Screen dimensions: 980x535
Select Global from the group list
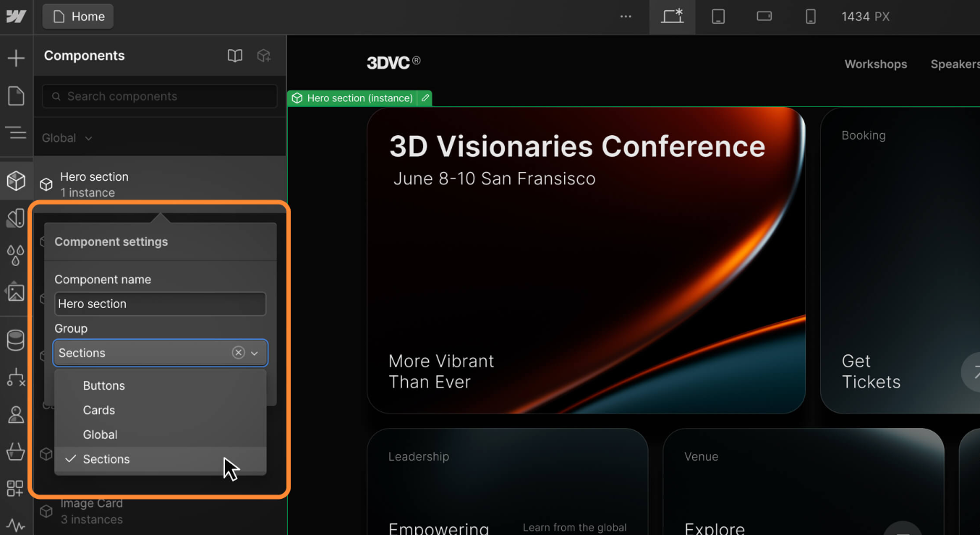[161, 435]
